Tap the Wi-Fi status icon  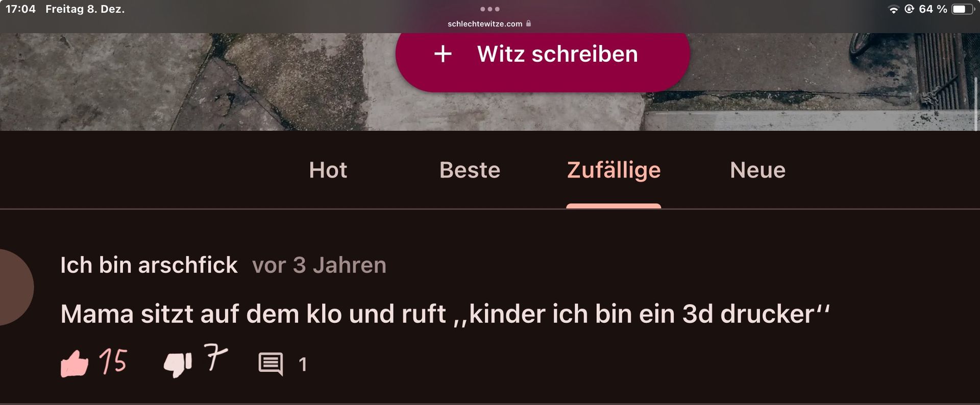893,9
